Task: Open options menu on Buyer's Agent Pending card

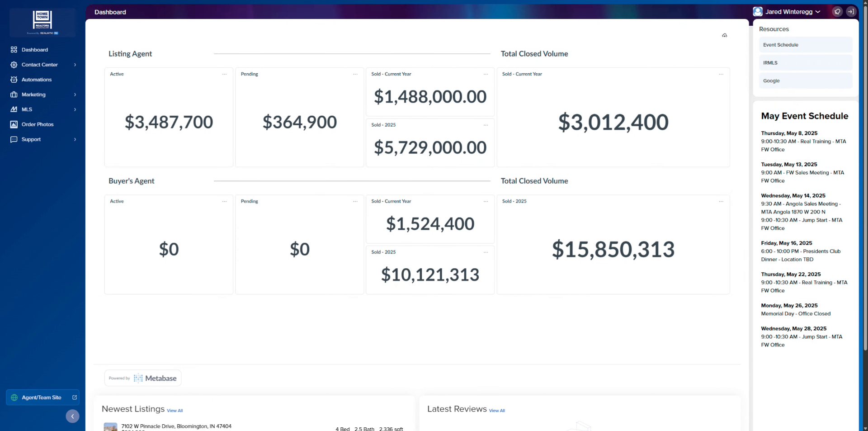Action: click(355, 201)
